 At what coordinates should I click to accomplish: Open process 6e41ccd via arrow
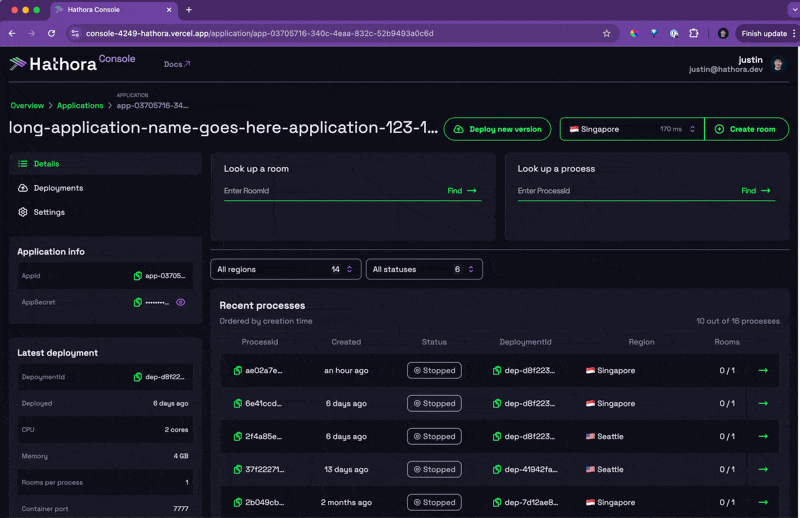pos(763,404)
